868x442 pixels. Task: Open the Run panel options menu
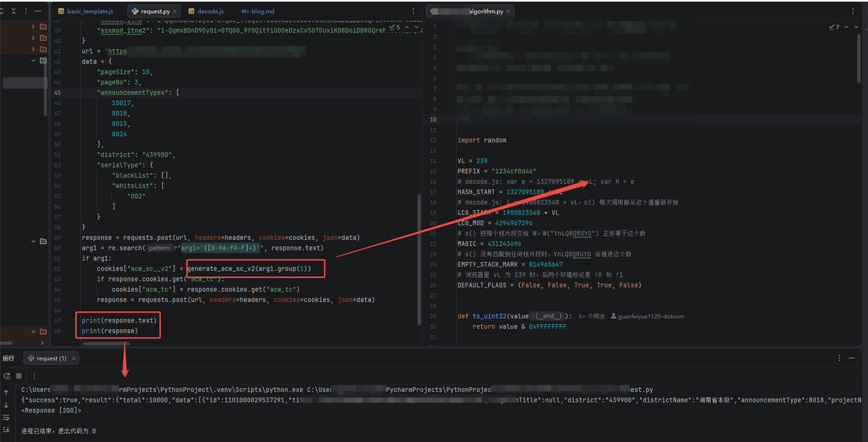[839, 358]
